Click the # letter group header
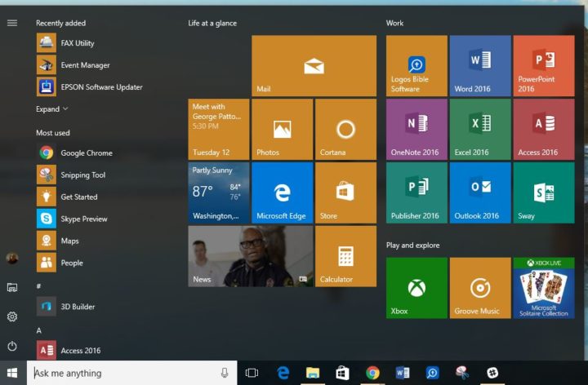This screenshot has height=385, width=588. click(x=38, y=286)
